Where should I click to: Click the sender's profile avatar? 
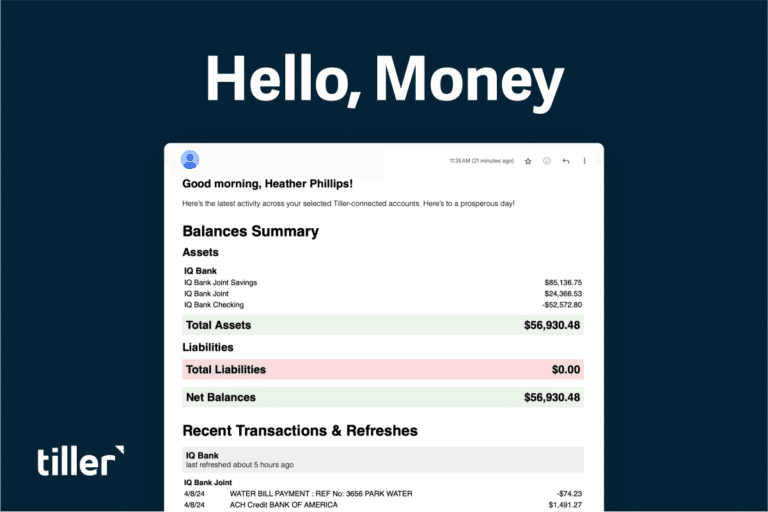coord(190,160)
